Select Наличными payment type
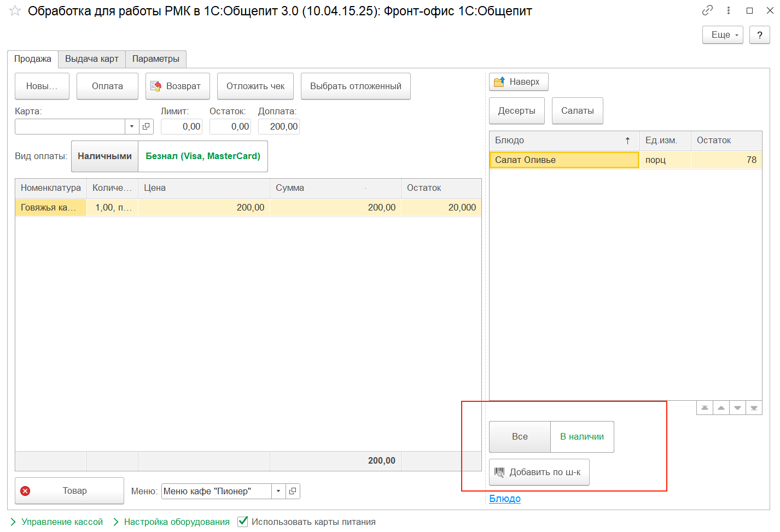780x532 pixels. (x=104, y=156)
